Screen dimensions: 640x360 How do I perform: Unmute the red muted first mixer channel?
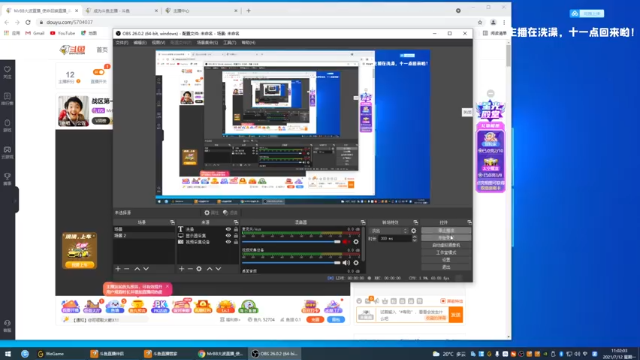pos(346,242)
